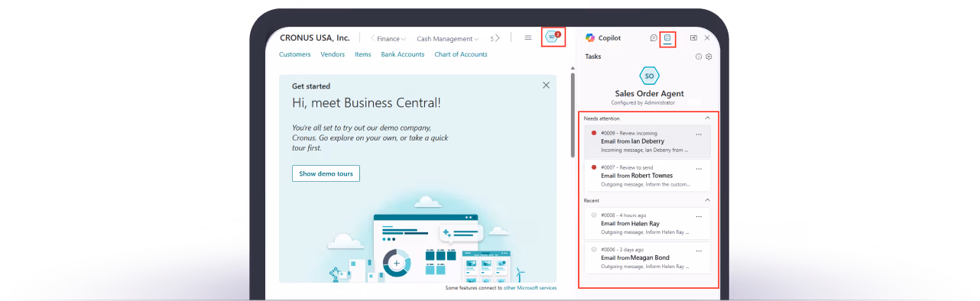Click red status dot of task #0009
This screenshot has height=301, width=980.
594,133
